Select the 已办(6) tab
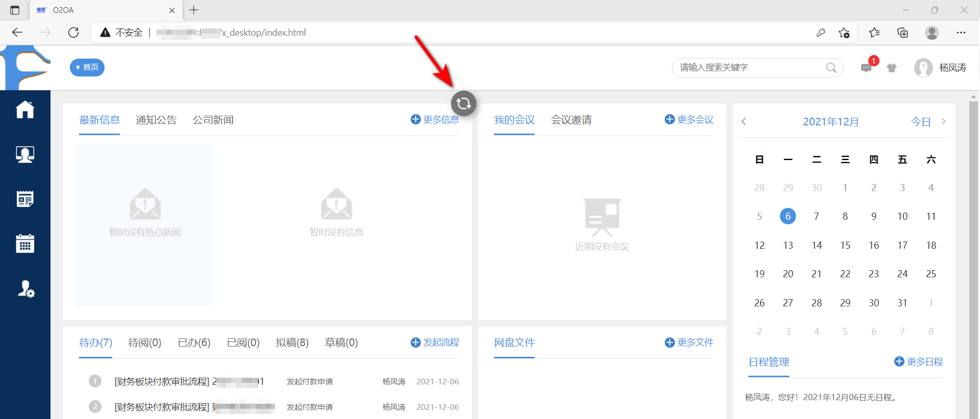This screenshot has width=980, height=419. 194,343
